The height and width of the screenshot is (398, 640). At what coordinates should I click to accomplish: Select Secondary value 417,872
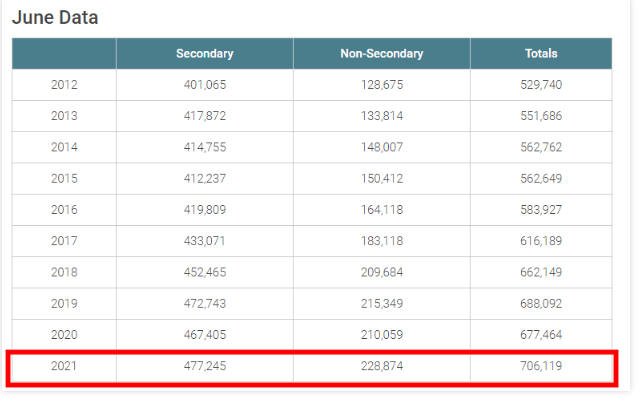pos(205,116)
